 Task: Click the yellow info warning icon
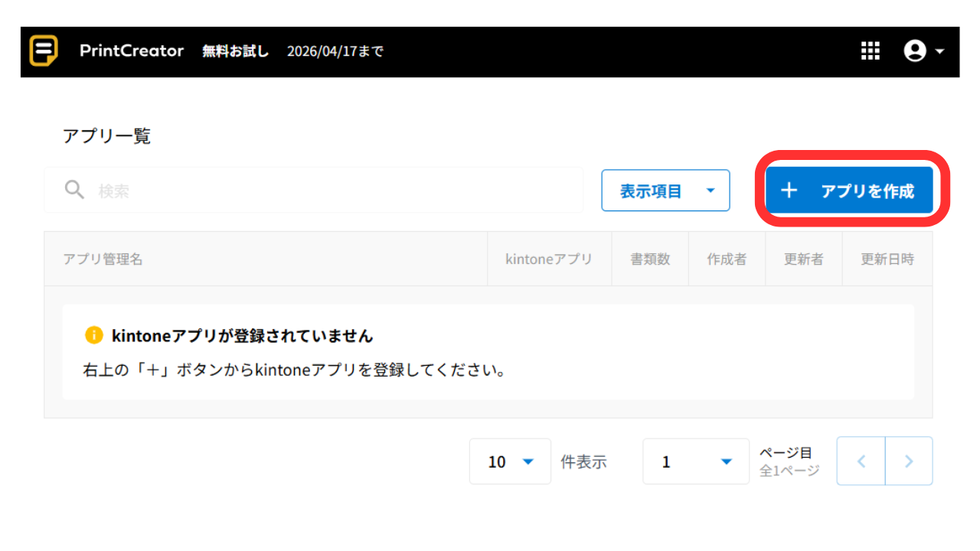point(93,335)
